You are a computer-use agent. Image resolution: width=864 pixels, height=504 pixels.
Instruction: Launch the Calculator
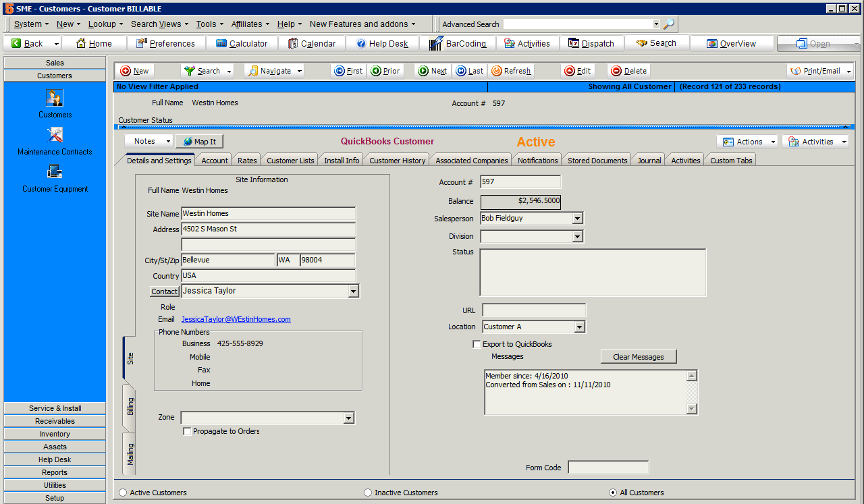click(x=242, y=43)
